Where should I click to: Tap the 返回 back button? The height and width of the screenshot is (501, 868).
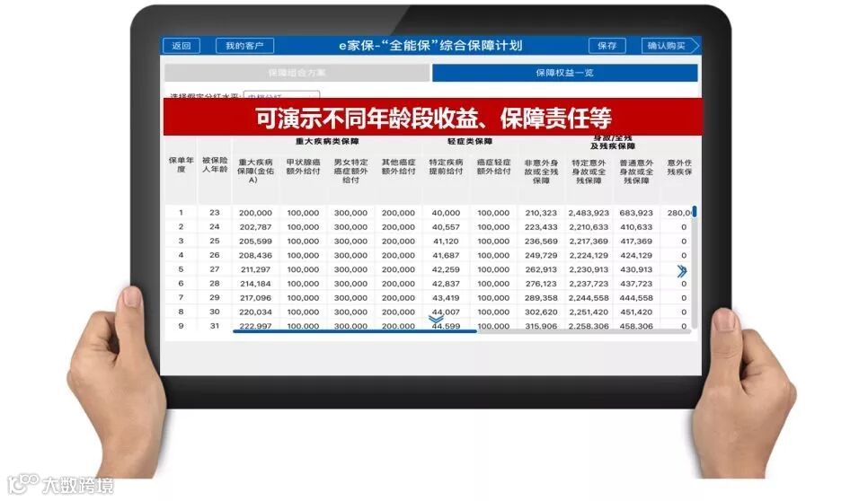tap(181, 46)
